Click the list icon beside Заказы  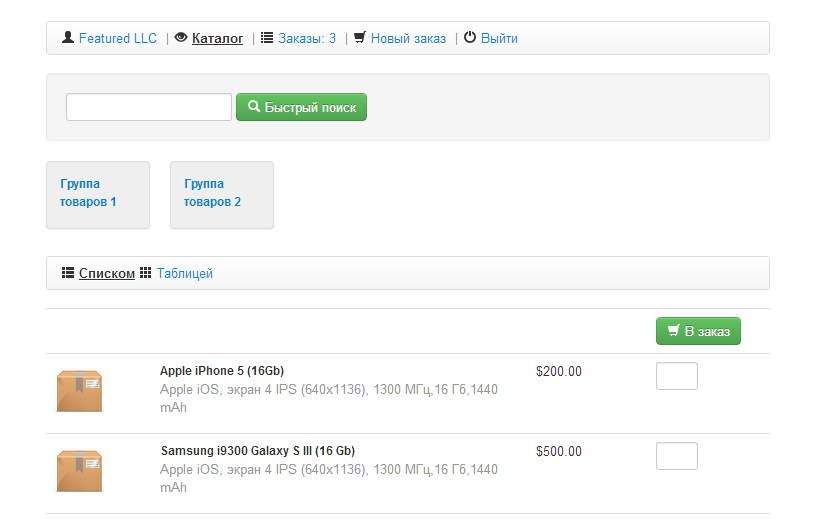pyautogui.click(x=267, y=38)
